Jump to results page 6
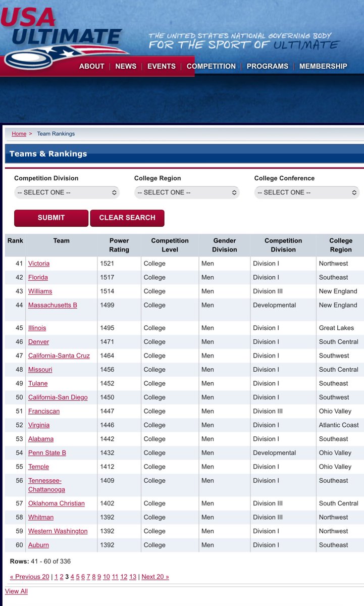364x606 pixels. 83,577
